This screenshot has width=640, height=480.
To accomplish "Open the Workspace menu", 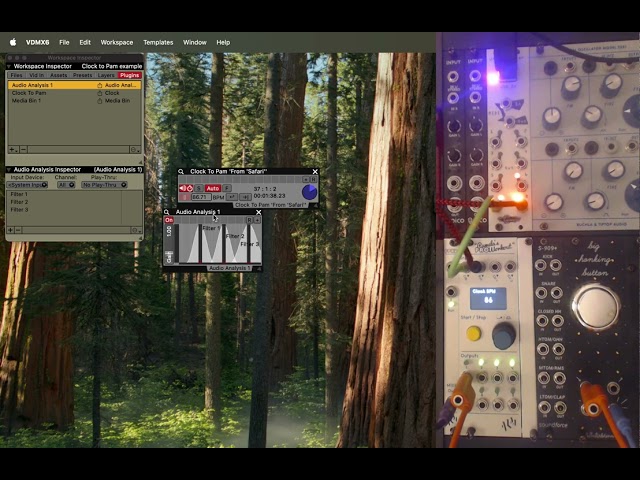I will point(117,42).
